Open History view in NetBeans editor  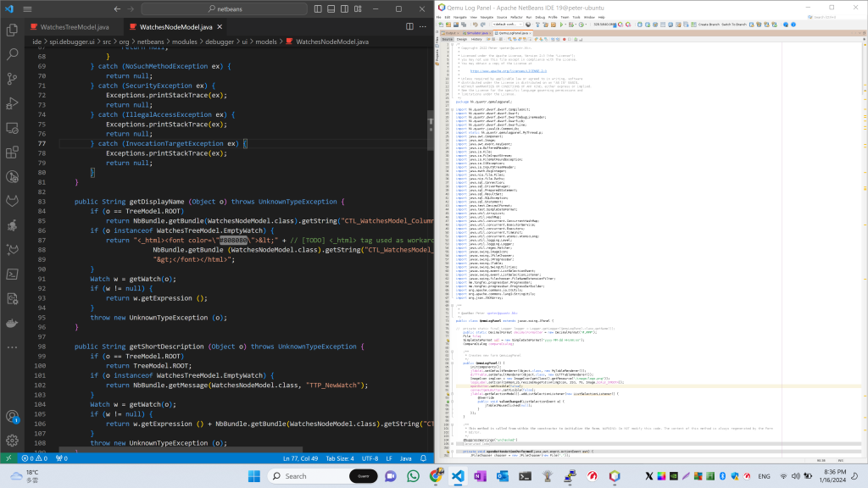pos(476,39)
